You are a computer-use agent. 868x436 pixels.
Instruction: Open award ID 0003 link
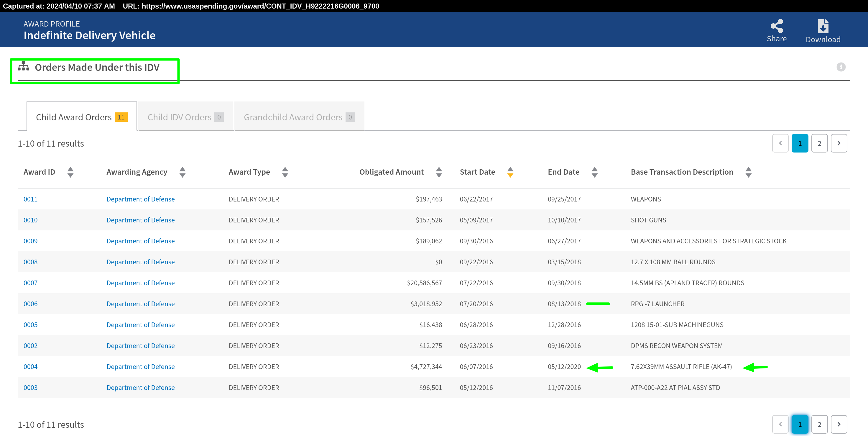pyautogui.click(x=30, y=387)
